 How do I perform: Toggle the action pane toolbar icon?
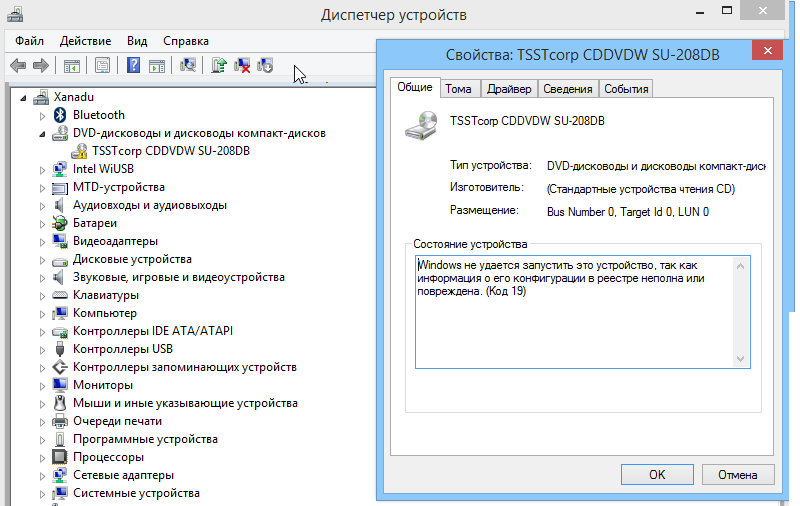[x=157, y=65]
